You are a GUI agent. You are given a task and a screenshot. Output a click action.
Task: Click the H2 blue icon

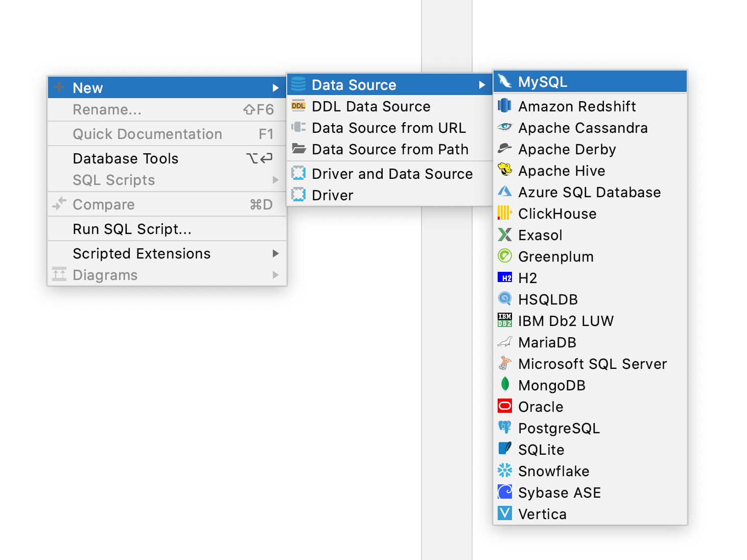click(x=505, y=277)
